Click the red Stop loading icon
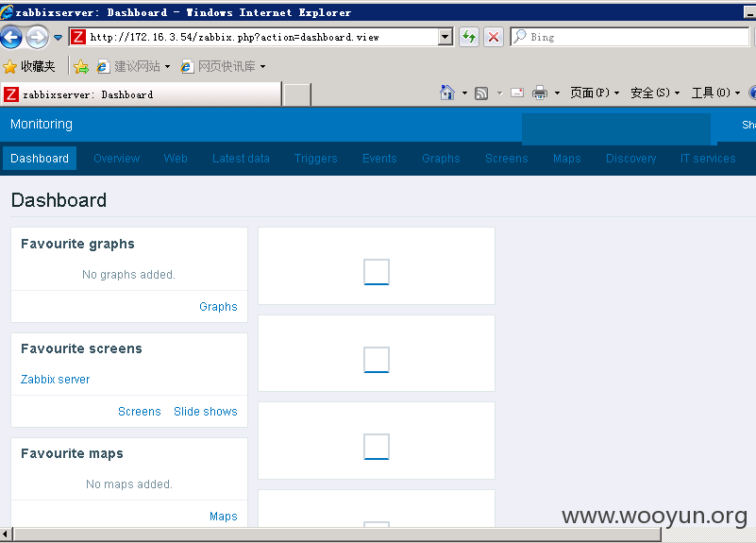This screenshot has width=756, height=543. point(494,37)
